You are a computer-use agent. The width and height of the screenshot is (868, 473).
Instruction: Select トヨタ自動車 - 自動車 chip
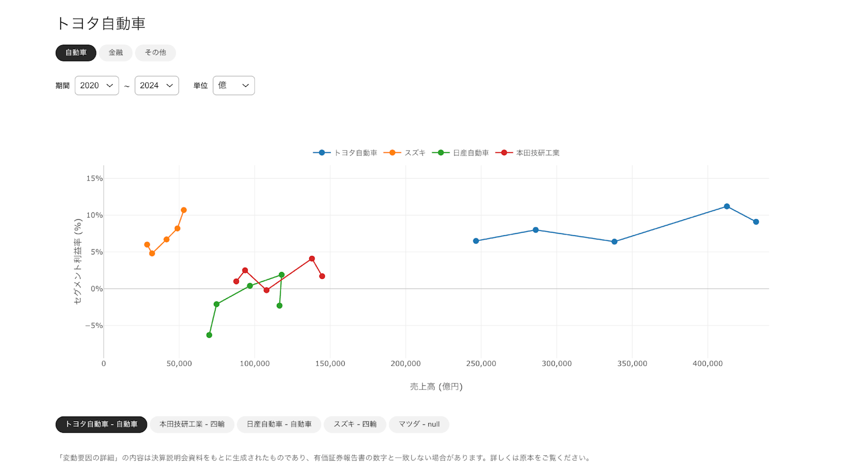(x=101, y=424)
